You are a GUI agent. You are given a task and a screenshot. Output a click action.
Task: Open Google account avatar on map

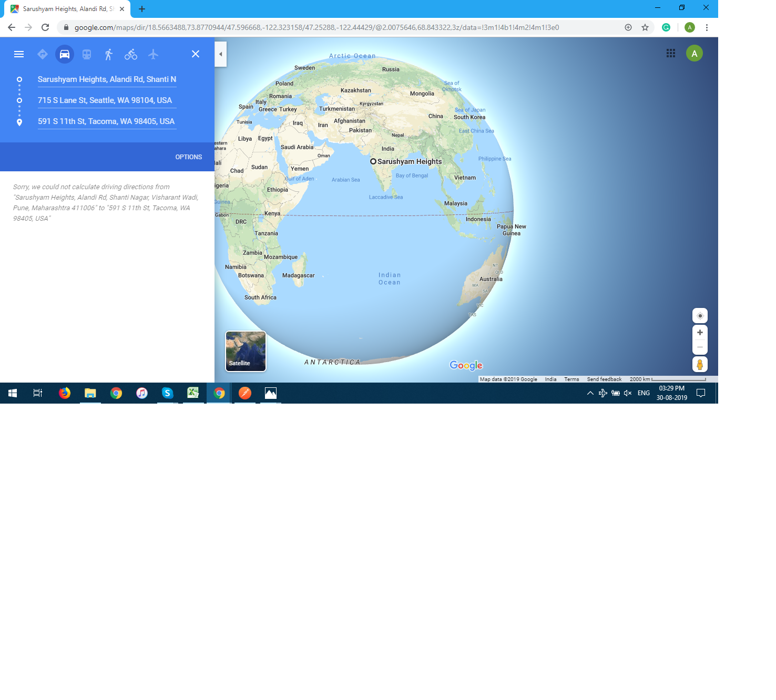click(695, 53)
